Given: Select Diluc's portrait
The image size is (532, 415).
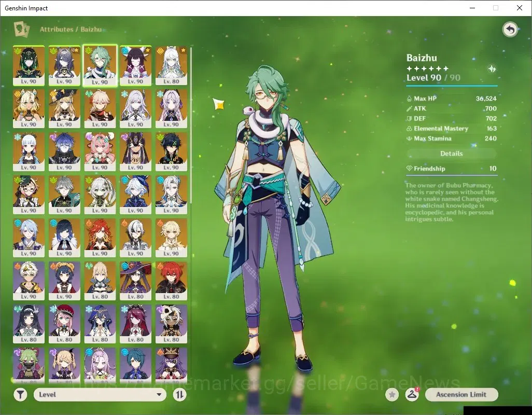Looking at the screenshot, I should (x=171, y=281).
